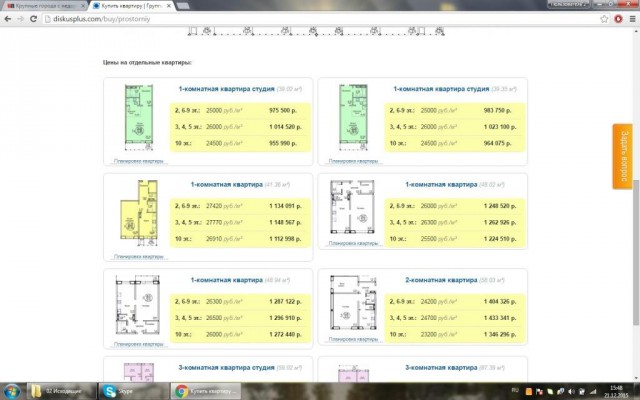Click the vertical scrollbar thumb on the right
The image size is (640, 400).
click(x=635, y=253)
